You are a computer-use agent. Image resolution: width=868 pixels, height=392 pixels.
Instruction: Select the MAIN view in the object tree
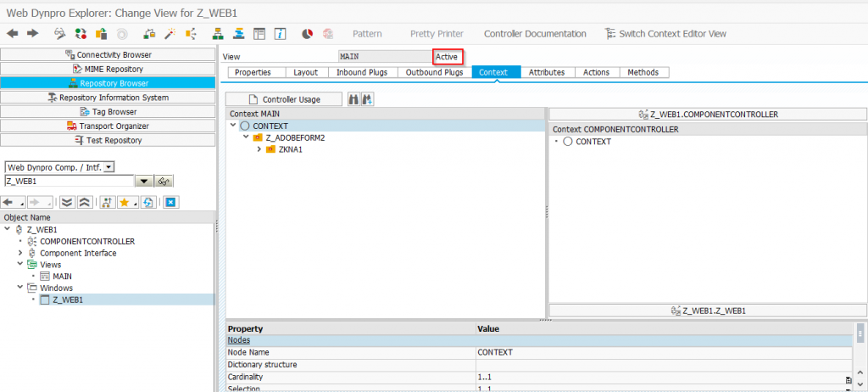pyautogui.click(x=62, y=276)
